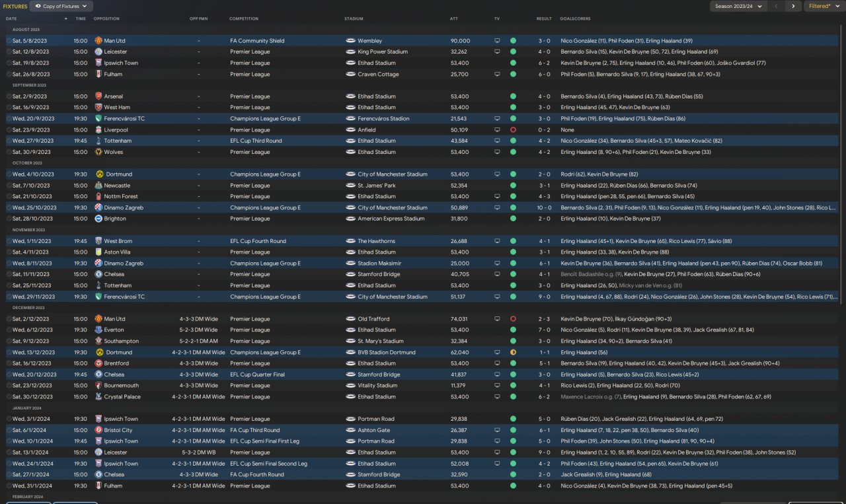The width and height of the screenshot is (846, 504).
Task: Open the EFL Cup Quarter Final competition link
Action: pos(256,375)
